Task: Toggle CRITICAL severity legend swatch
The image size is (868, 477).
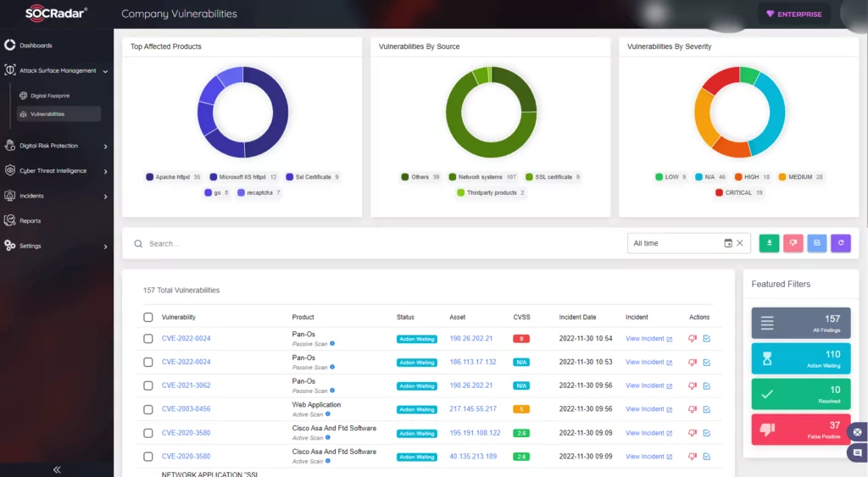Action: coord(719,192)
